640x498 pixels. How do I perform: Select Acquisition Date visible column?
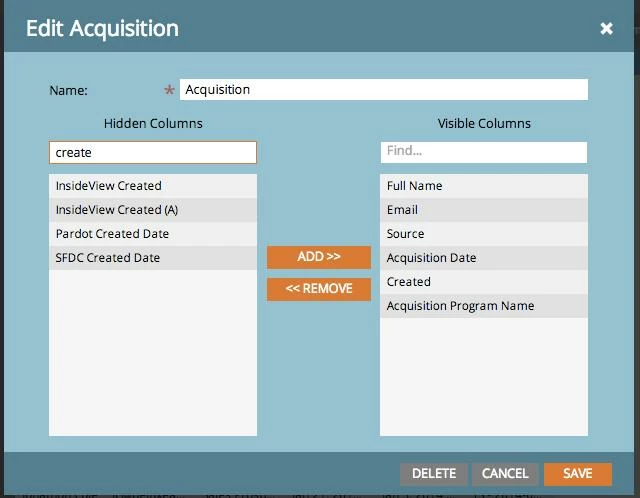[x=484, y=258]
